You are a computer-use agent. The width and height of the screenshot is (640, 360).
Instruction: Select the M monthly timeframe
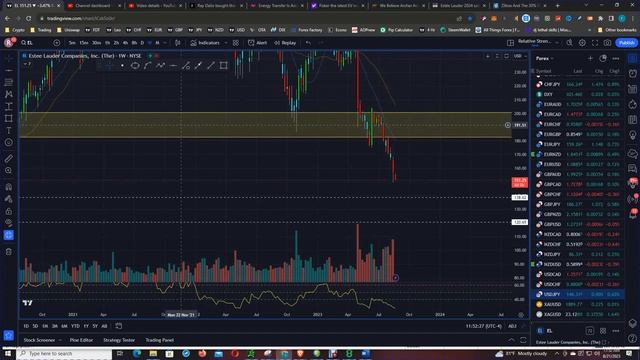point(157,43)
